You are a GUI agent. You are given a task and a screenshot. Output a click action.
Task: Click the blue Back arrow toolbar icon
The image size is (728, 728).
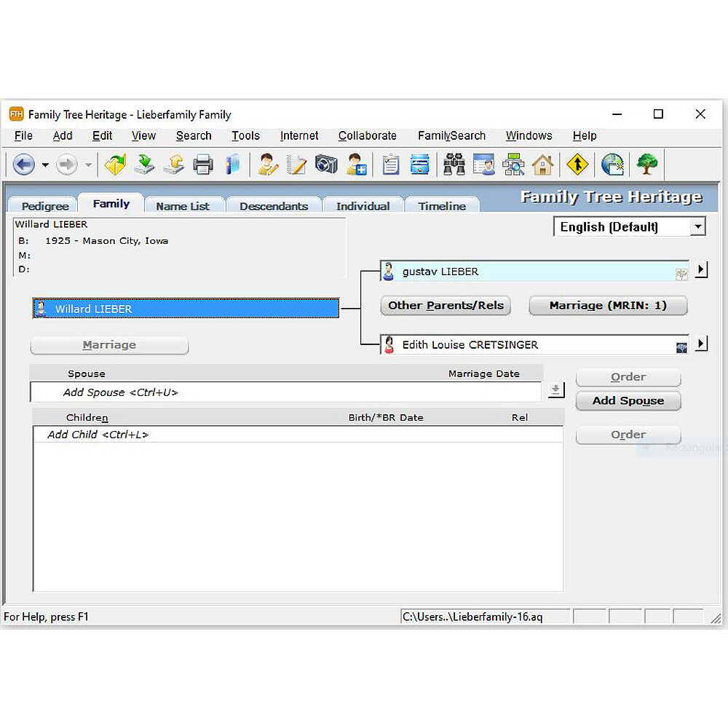click(24, 165)
